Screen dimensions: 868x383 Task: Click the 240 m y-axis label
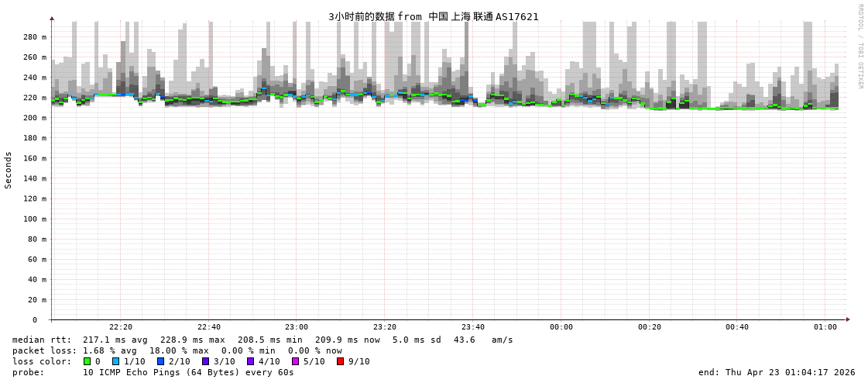[35, 78]
